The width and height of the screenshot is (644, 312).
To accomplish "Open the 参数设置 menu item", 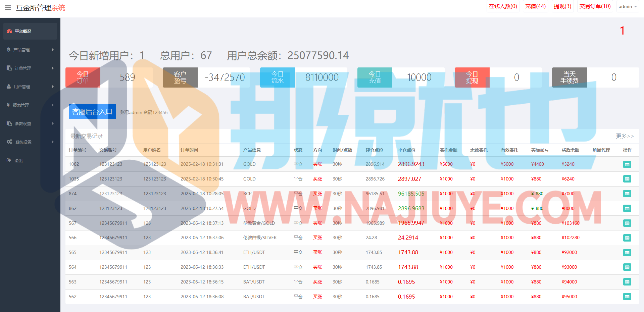I will click(x=30, y=123).
